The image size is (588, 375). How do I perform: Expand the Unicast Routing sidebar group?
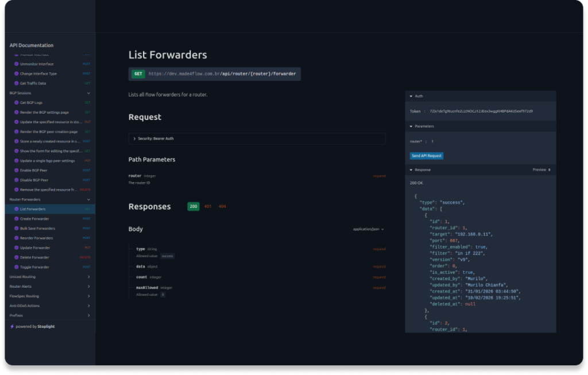click(x=88, y=277)
